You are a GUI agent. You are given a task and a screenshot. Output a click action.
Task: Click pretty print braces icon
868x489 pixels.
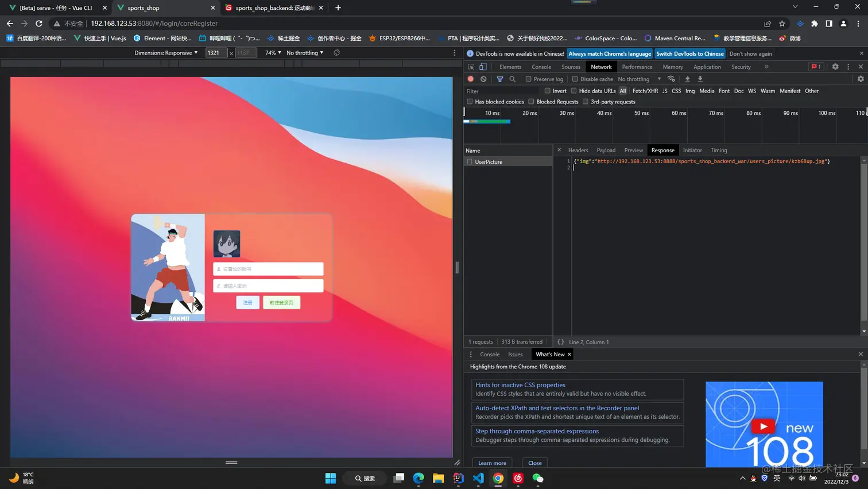[561, 342]
